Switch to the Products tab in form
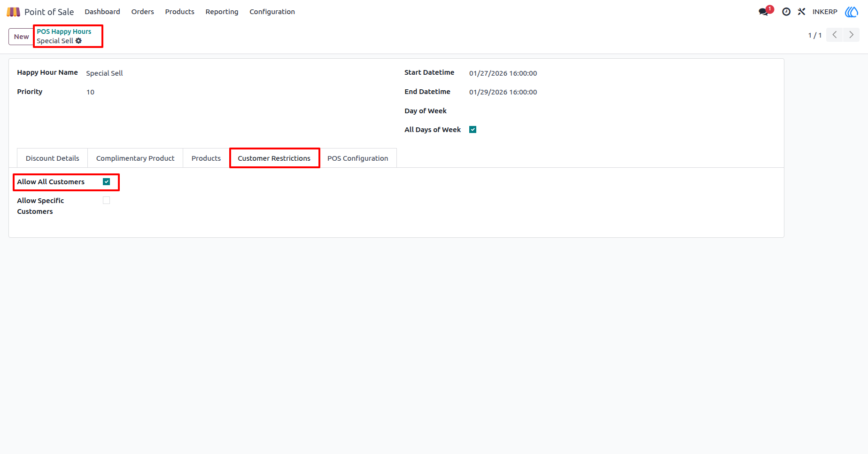Image resolution: width=868 pixels, height=454 pixels. [x=206, y=158]
